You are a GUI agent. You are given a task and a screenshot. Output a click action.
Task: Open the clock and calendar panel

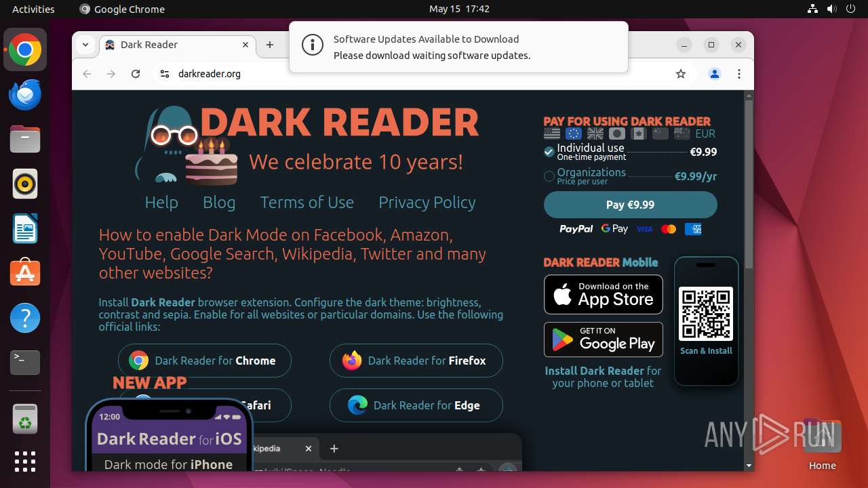coord(459,9)
